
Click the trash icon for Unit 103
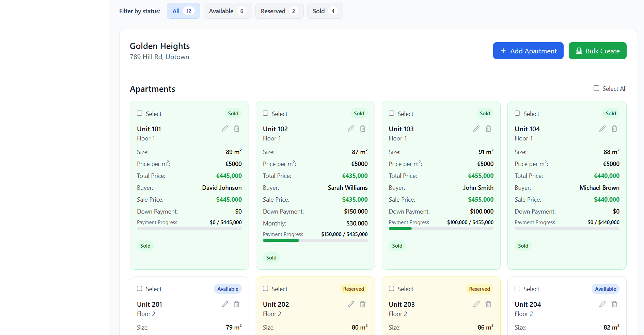click(x=488, y=129)
